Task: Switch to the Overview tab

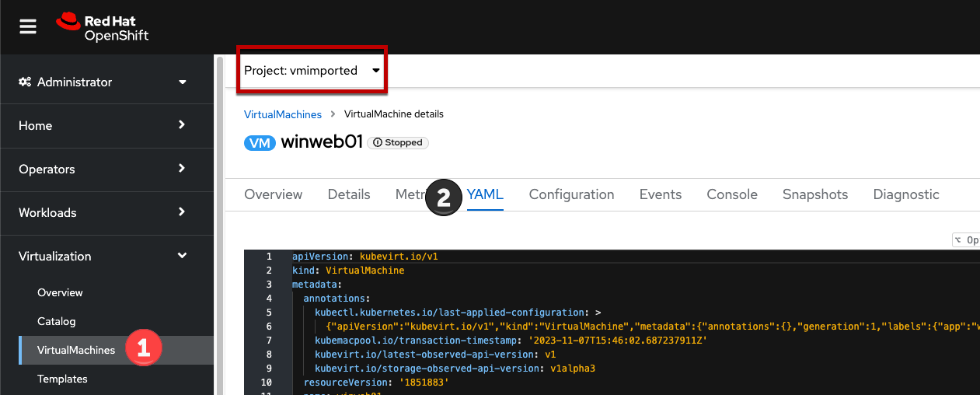Action: (274, 194)
